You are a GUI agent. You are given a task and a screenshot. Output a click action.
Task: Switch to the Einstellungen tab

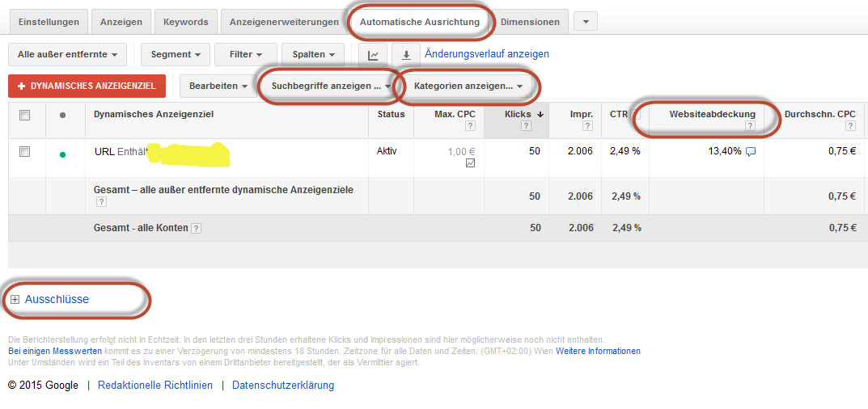pos(49,22)
